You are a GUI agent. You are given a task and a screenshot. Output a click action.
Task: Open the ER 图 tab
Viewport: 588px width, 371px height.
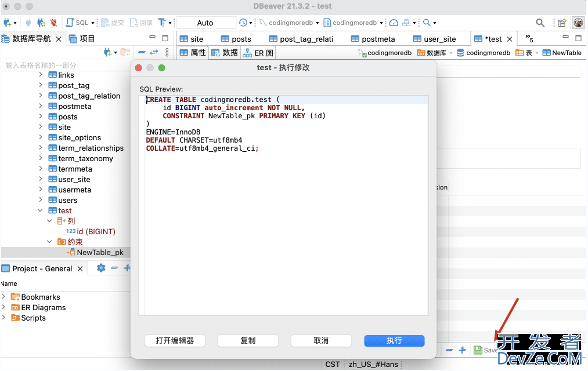pyautogui.click(x=258, y=53)
